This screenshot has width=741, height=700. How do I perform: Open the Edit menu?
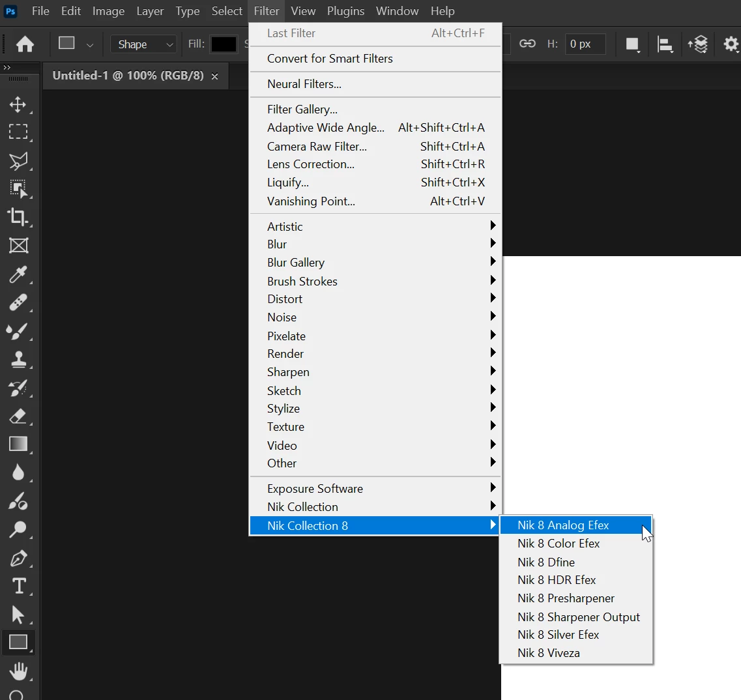[71, 11]
